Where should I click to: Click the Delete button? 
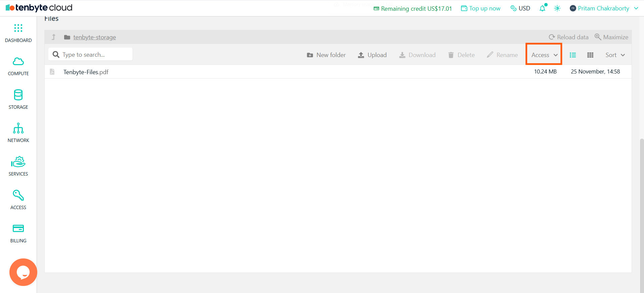click(x=461, y=55)
